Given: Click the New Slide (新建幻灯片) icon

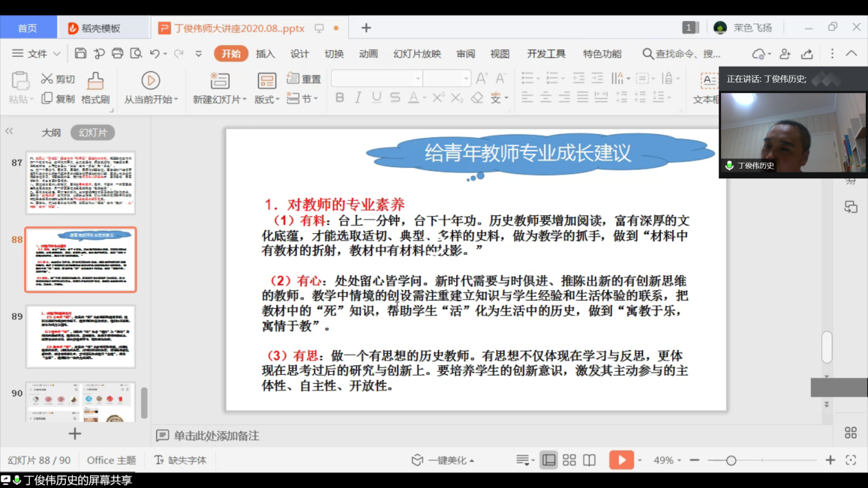Looking at the screenshot, I should point(220,80).
